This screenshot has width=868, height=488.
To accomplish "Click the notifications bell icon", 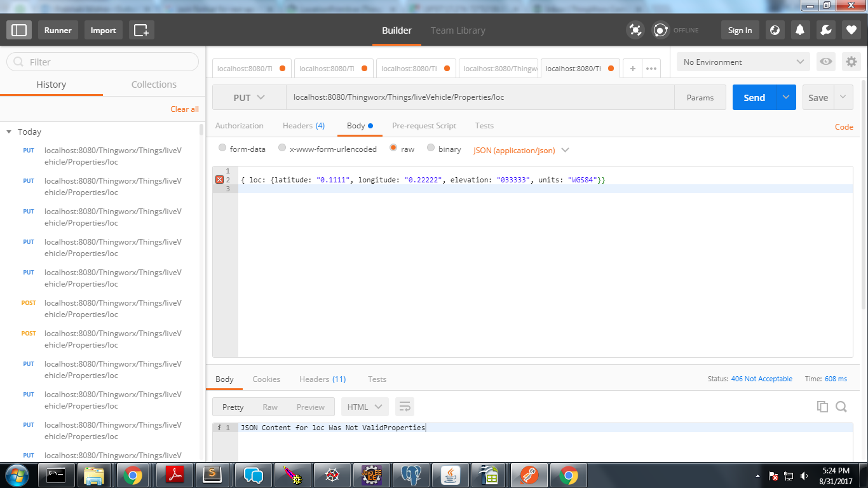I will pyautogui.click(x=800, y=30).
